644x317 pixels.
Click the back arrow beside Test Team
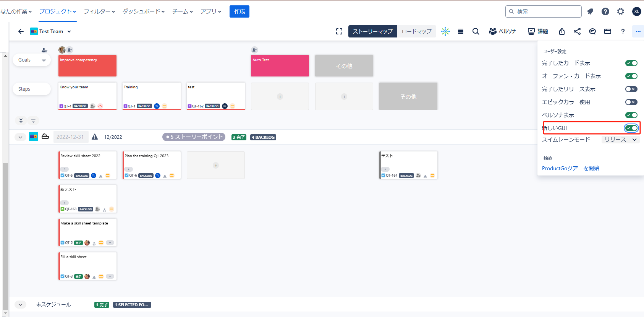21,31
